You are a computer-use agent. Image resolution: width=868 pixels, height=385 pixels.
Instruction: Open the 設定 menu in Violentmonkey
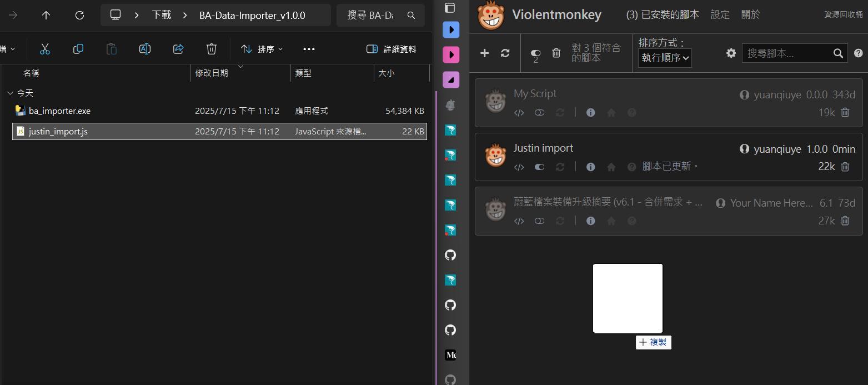pyautogui.click(x=720, y=14)
